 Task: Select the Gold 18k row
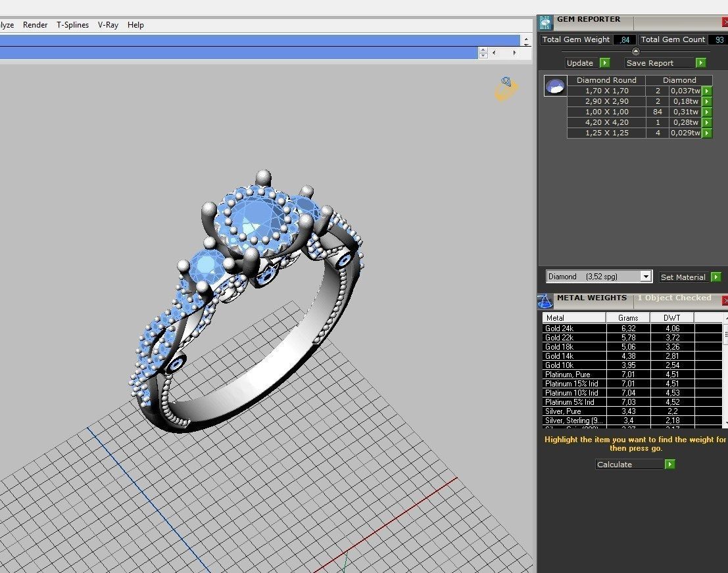633,346
